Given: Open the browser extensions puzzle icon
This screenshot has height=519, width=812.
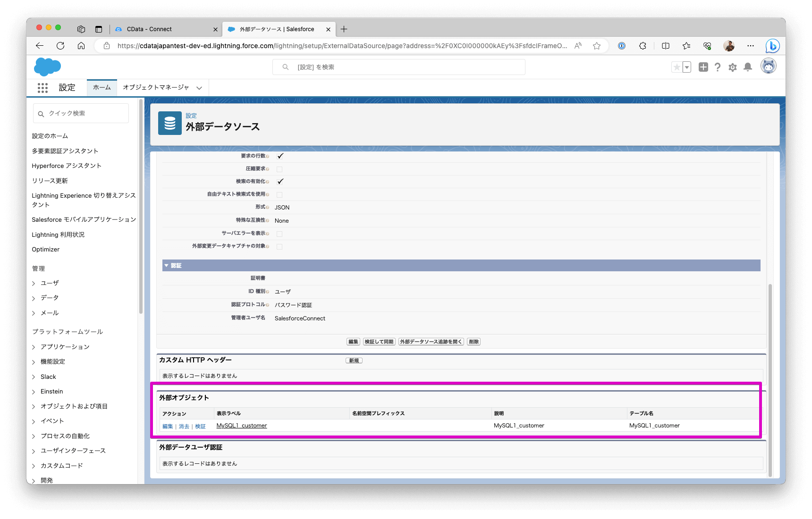Looking at the screenshot, I should click(x=643, y=46).
